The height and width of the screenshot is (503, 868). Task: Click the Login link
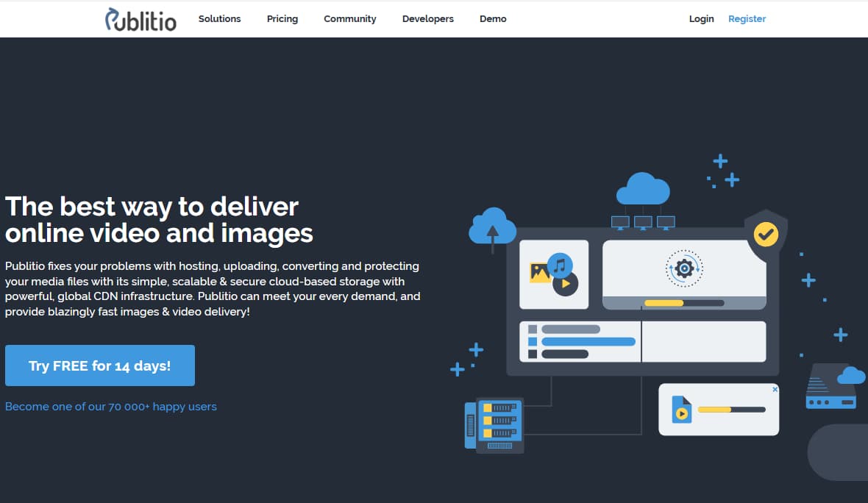701,19
